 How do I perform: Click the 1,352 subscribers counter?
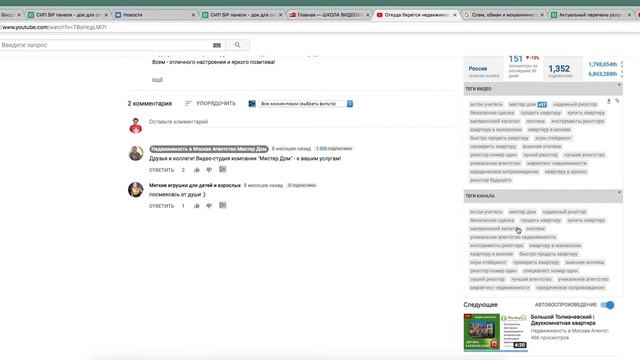[559, 69]
